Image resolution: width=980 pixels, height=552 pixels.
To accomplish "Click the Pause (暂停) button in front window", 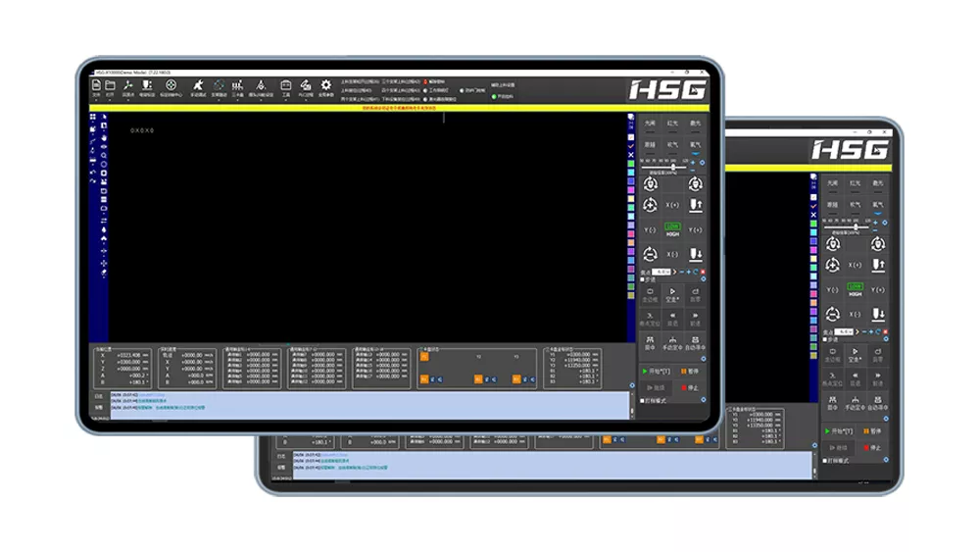I will (x=689, y=372).
